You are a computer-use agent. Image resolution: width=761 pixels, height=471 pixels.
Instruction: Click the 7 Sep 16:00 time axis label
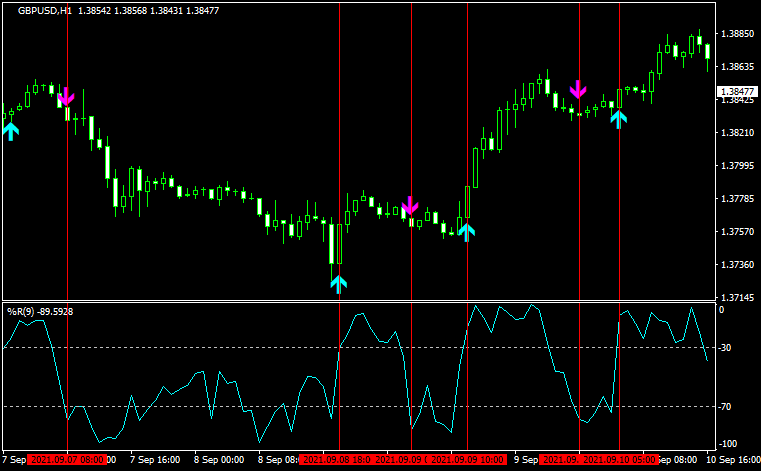(155, 460)
